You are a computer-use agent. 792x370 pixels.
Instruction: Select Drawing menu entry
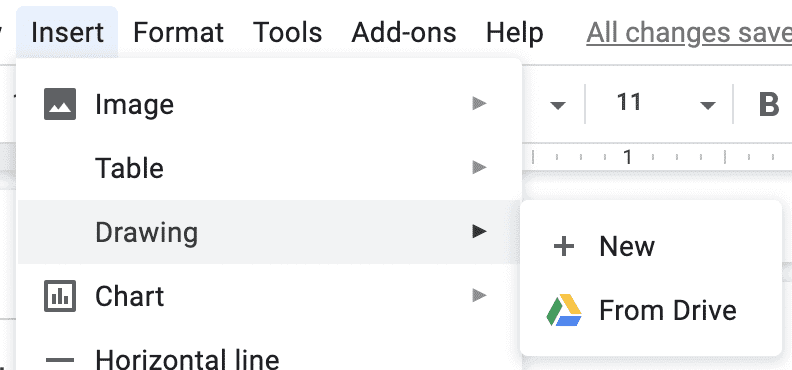(x=269, y=232)
